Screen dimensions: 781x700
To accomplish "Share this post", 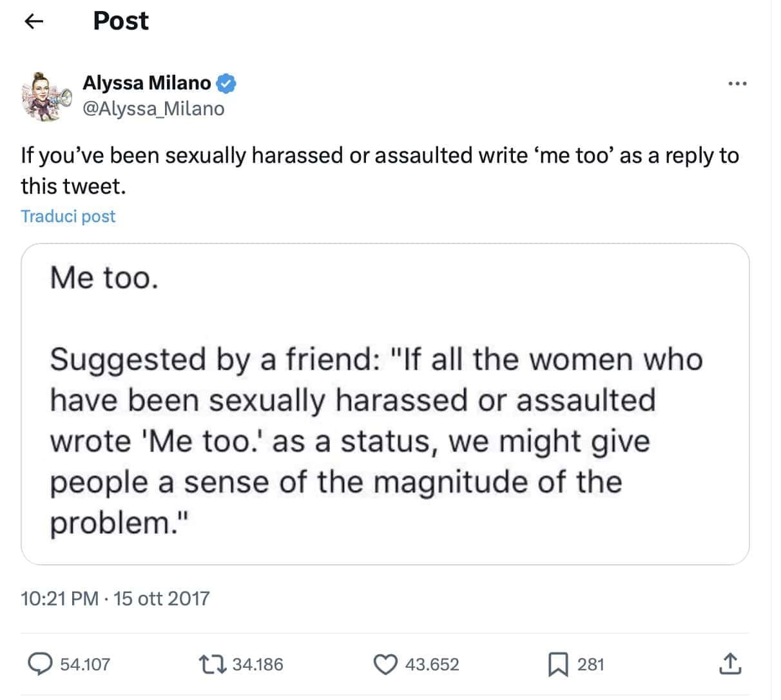I will coord(731,664).
